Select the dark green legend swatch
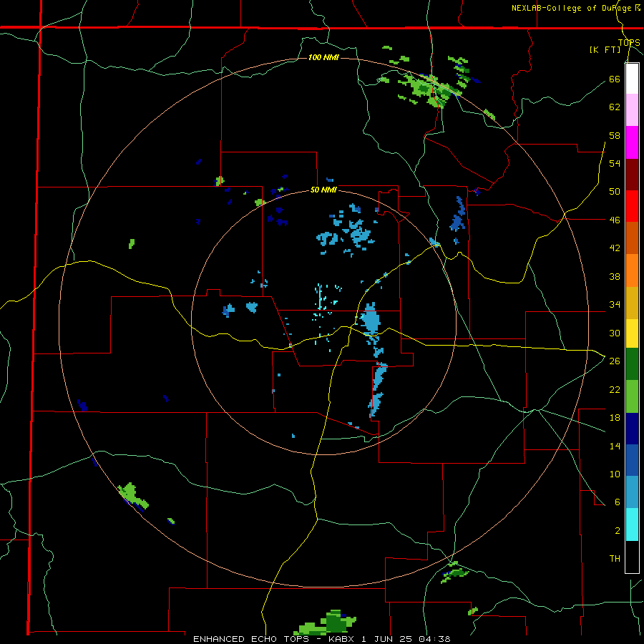Viewport: 644px width, 644px height. [632, 364]
